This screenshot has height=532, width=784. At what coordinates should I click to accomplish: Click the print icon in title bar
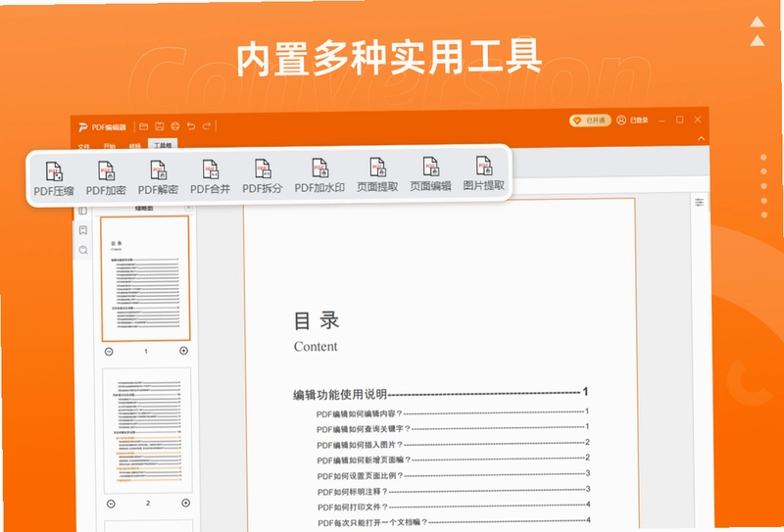tap(175, 126)
